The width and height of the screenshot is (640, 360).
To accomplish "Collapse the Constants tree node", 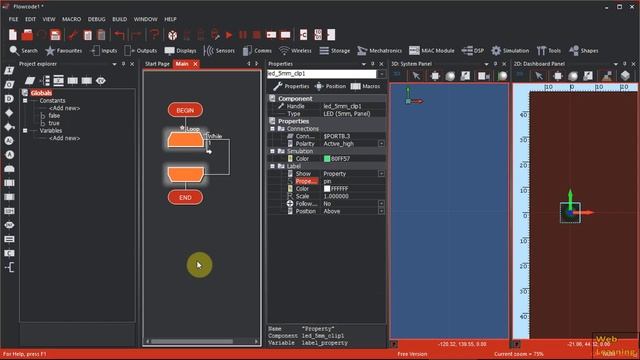I will (25, 100).
